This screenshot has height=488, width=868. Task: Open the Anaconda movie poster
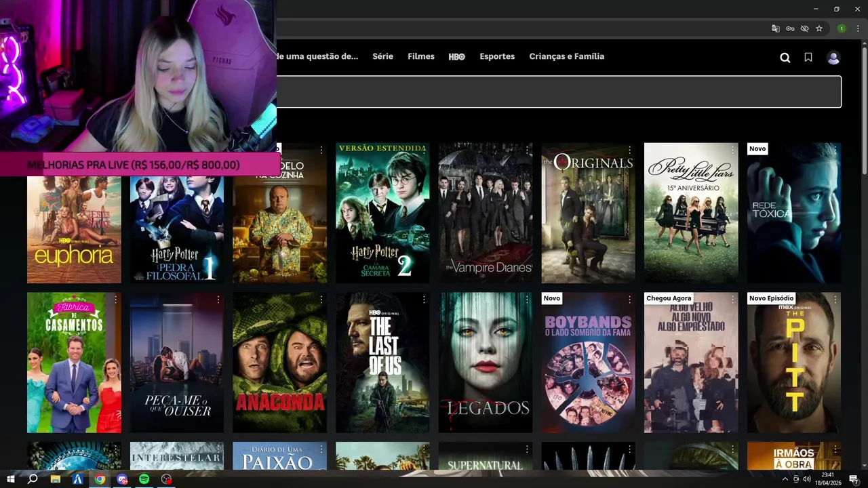(x=279, y=363)
